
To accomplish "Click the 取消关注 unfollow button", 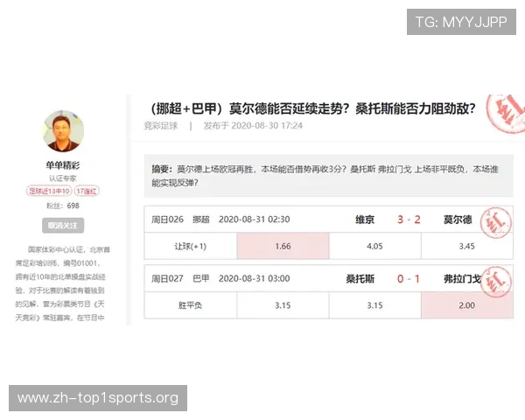I will (x=63, y=226).
